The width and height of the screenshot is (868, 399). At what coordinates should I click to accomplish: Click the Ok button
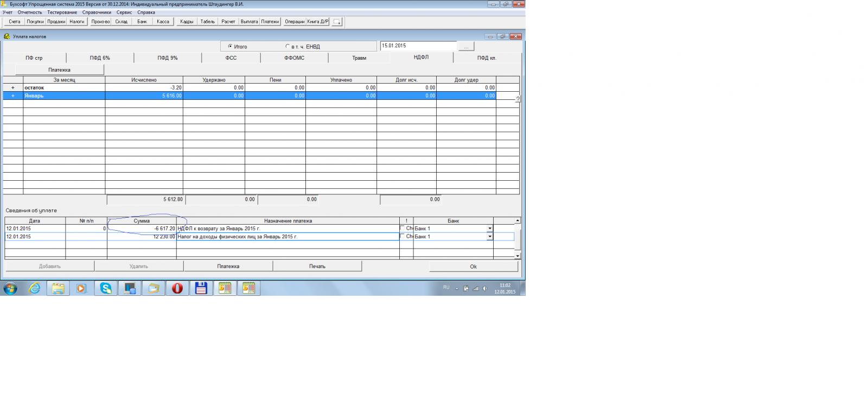[473, 267]
